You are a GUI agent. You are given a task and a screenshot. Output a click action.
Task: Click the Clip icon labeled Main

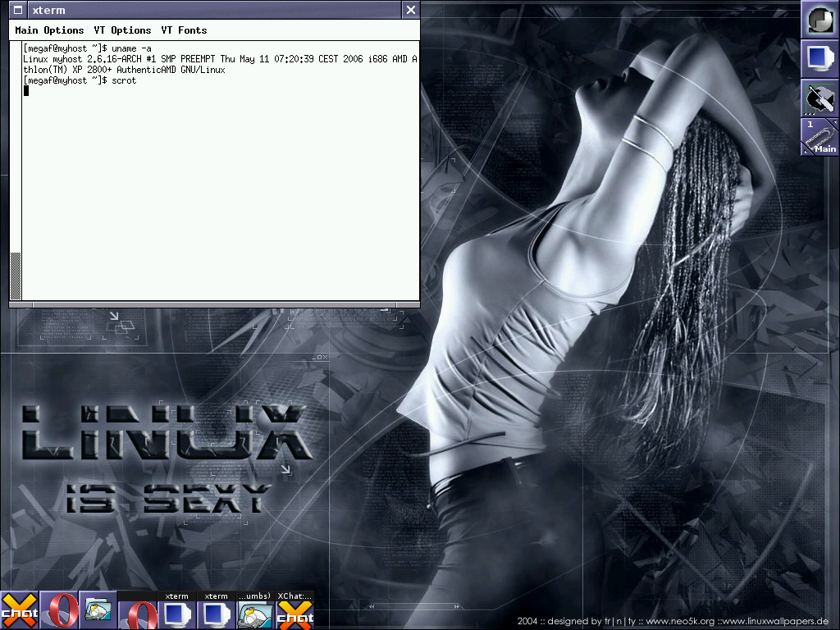pos(819,137)
